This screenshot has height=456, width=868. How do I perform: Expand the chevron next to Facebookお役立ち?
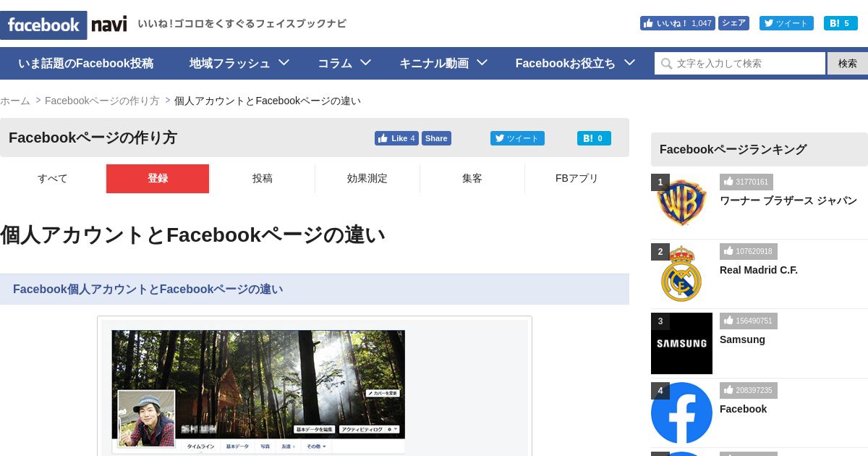pyautogui.click(x=629, y=62)
